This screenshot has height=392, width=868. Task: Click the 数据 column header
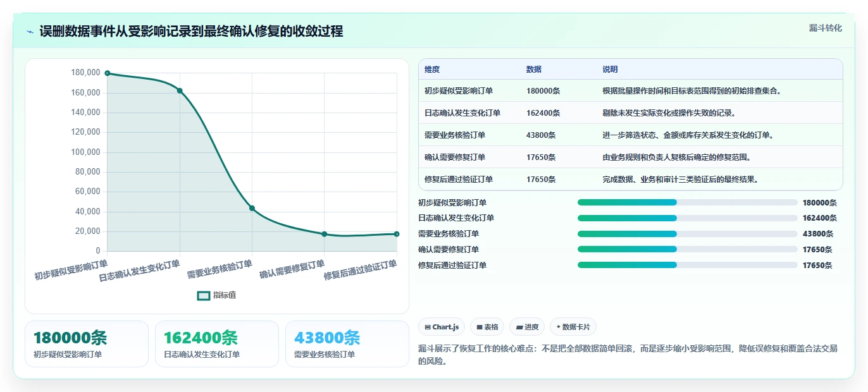click(534, 70)
